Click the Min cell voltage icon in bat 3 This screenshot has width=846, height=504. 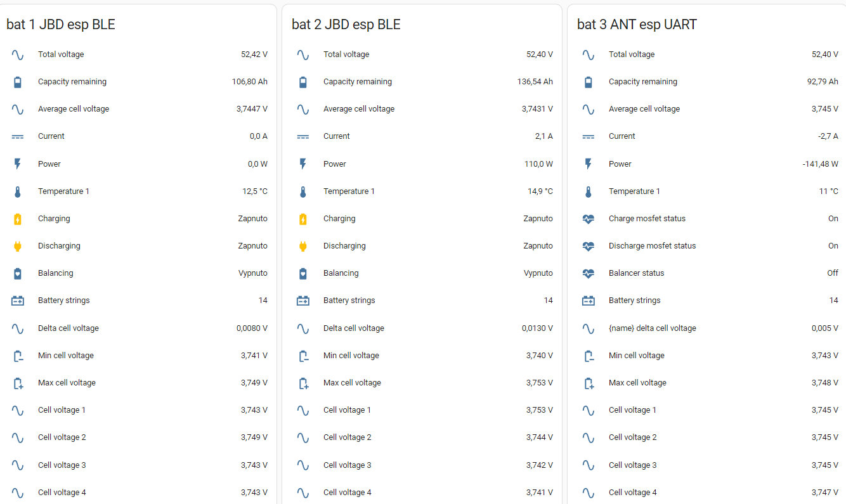click(589, 356)
